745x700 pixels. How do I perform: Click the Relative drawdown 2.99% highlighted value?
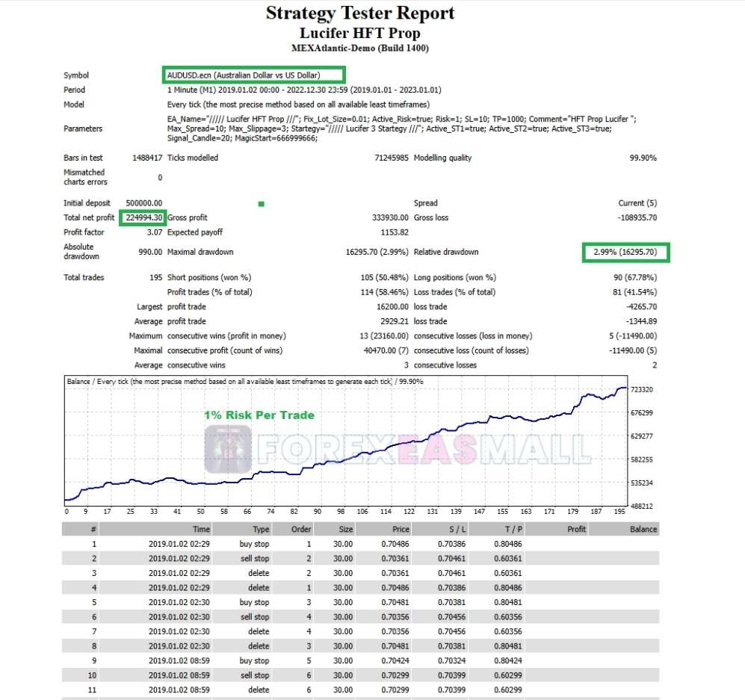625,253
